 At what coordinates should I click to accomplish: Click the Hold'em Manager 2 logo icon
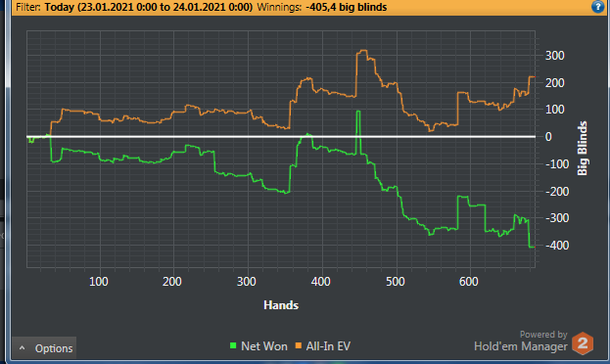pyautogui.click(x=583, y=343)
